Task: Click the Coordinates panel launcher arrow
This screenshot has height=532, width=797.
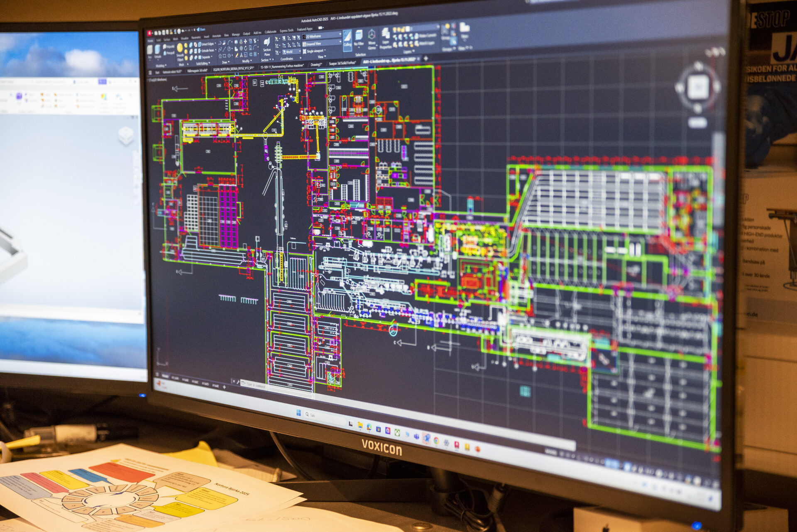Action: [300, 57]
